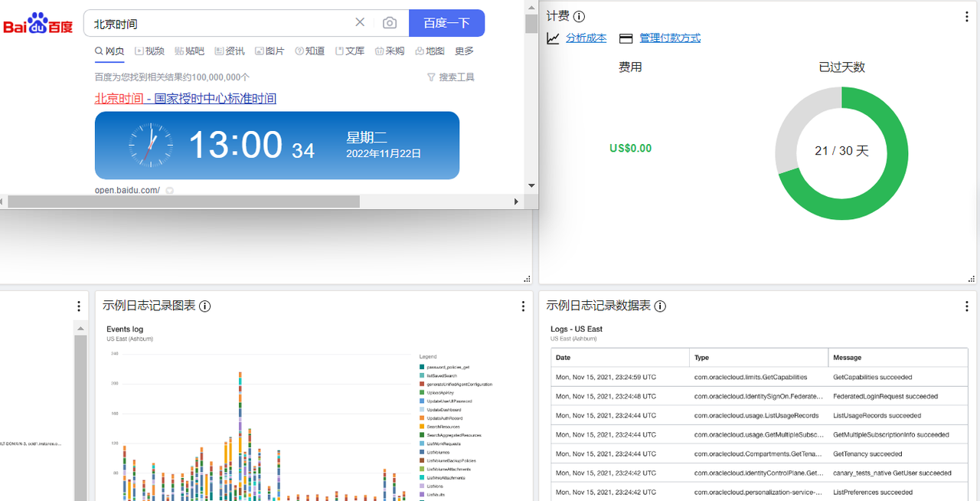Show info for 示例日志记录图表

[204, 306]
